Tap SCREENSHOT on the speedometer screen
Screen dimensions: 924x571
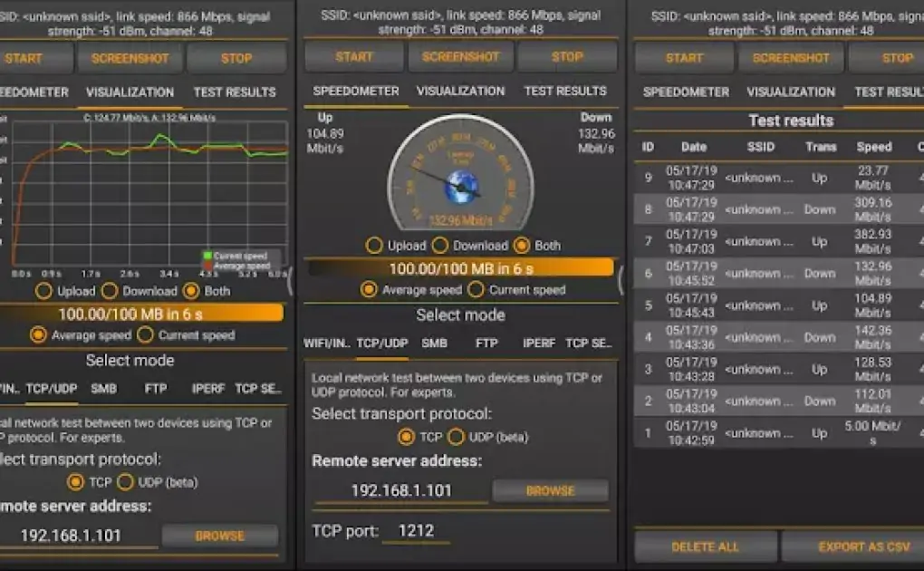click(x=461, y=56)
